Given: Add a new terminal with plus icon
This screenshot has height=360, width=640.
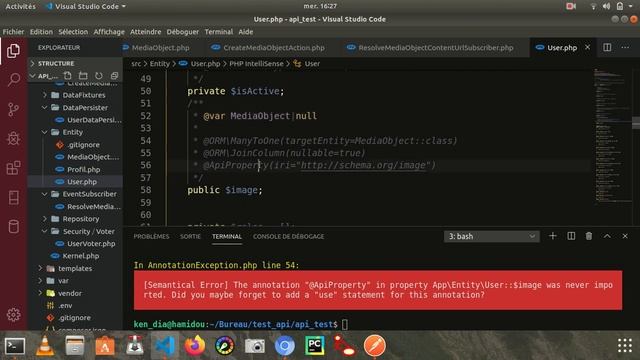Looking at the screenshot, I should click(x=552, y=236).
